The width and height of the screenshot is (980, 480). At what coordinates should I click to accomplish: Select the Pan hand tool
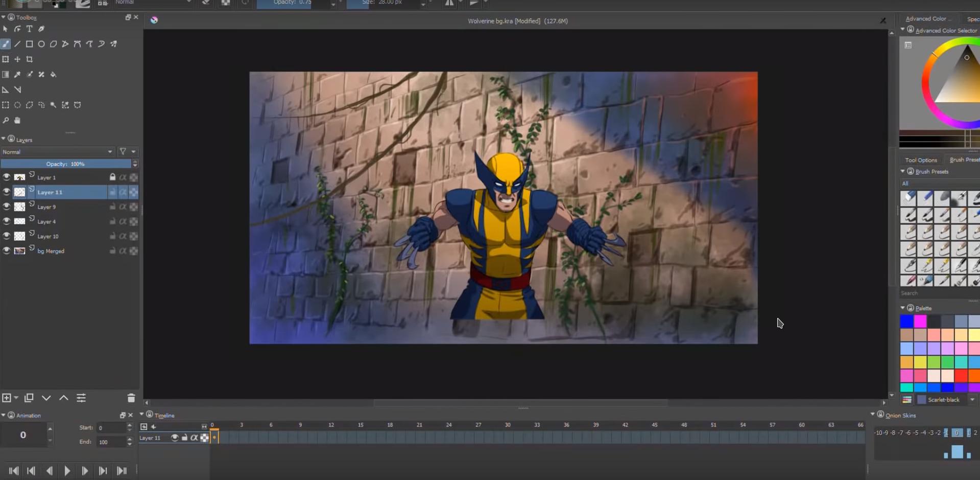pos(17,121)
